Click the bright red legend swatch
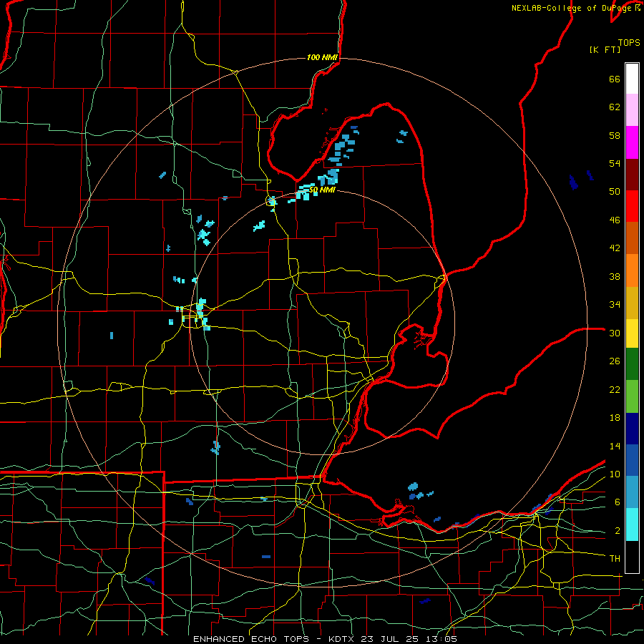This screenshot has width=644, height=644. coord(632,206)
